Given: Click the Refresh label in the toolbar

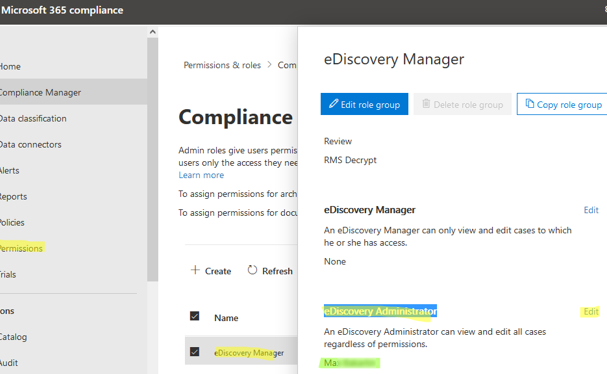Looking at the screenshot, I should coord(277,271).
